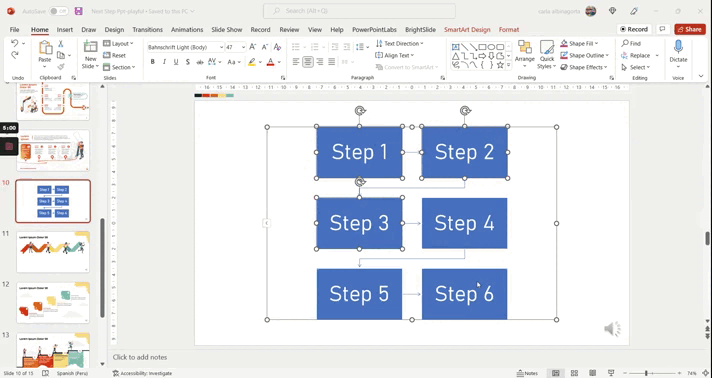The image size is (712, 378).
Task: Click the Decrease Font Size icon
Action: [265, 47]
